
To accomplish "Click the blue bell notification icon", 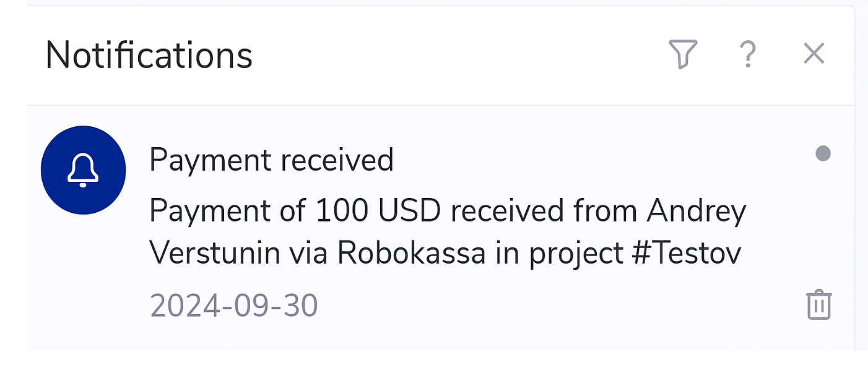I will click(83, 170).
